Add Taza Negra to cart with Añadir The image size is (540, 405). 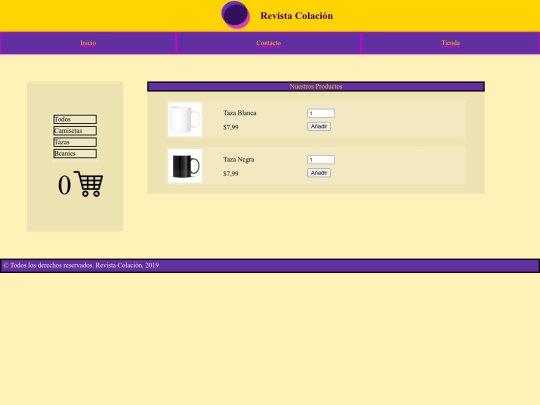pos(319,173)
